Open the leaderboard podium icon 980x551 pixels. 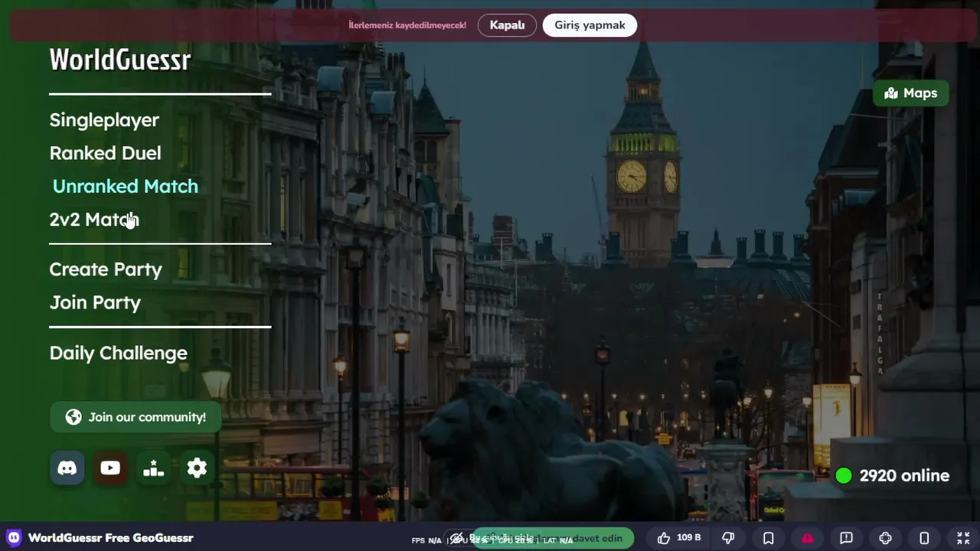[x=154, y=468]
